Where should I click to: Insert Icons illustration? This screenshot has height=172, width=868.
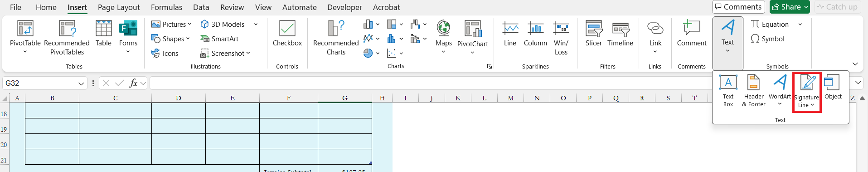click(165, 54)
